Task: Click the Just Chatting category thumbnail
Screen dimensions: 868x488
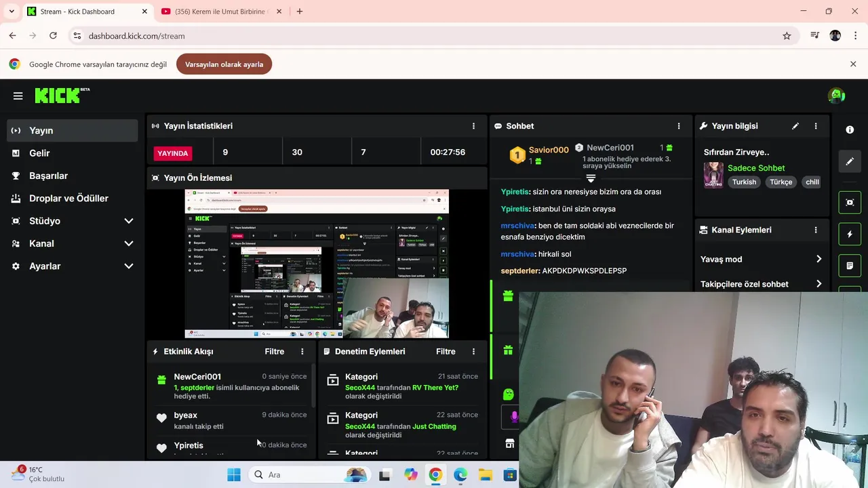Action: tap(713, 175)
